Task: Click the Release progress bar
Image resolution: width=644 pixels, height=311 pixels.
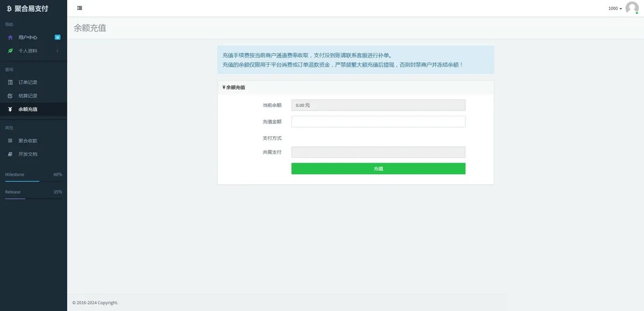Action: click(x=33, y=199)
